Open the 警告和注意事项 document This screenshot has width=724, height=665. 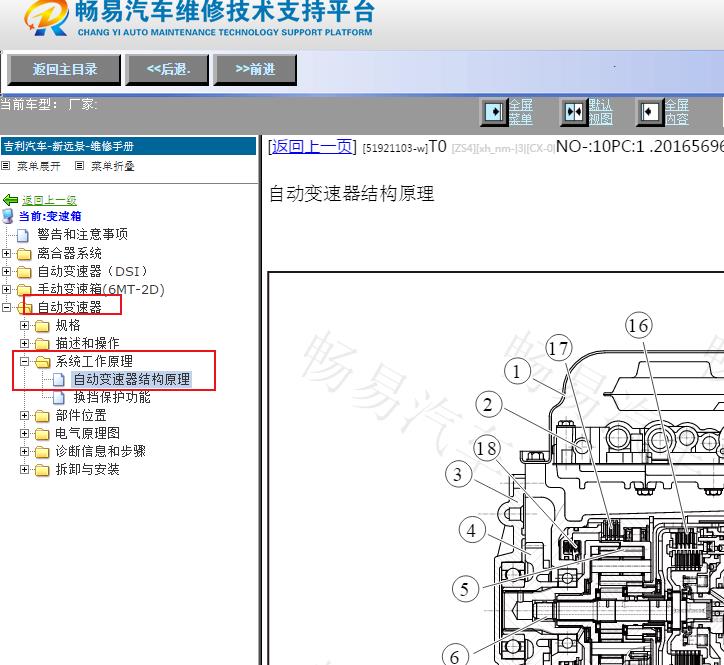(x=82, y=235)
